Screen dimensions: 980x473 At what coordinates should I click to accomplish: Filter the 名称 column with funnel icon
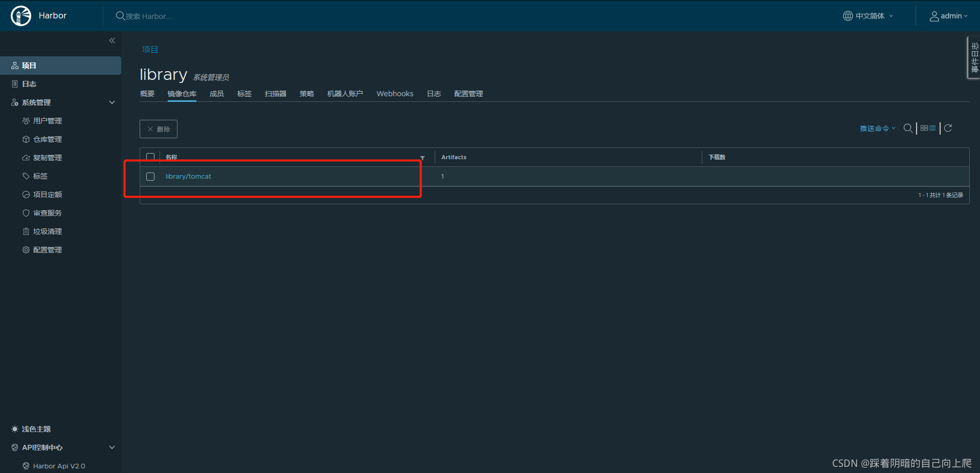(x=422, y=158)
